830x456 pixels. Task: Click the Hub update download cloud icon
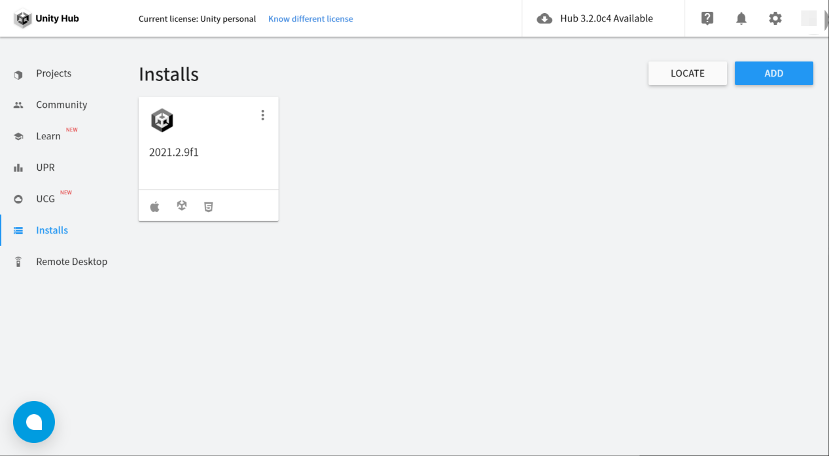click(545, 19)
